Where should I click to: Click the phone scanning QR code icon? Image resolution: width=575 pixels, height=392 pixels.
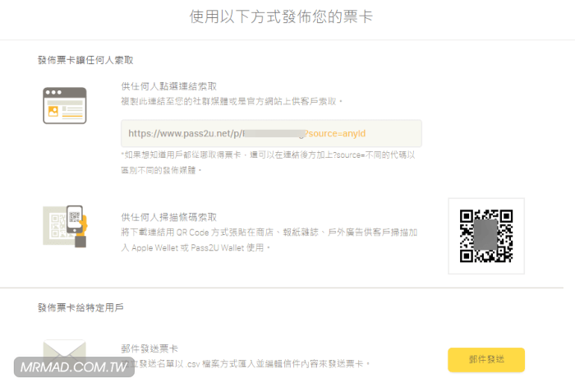65,225
